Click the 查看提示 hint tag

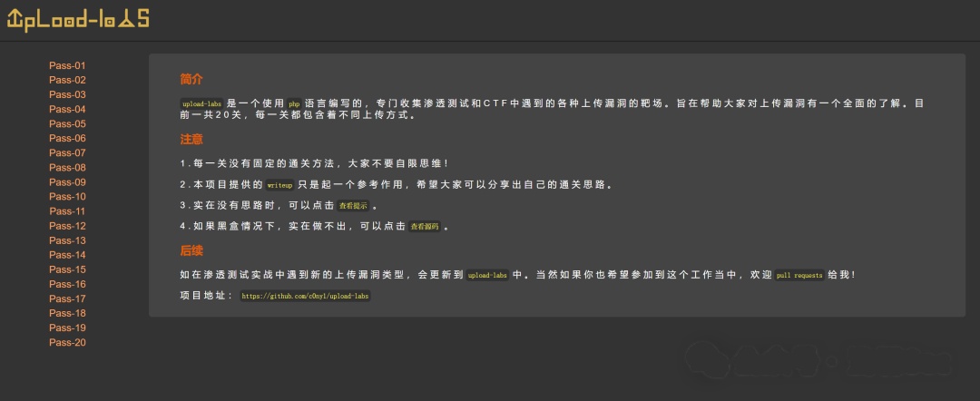(x=353, y=206)
